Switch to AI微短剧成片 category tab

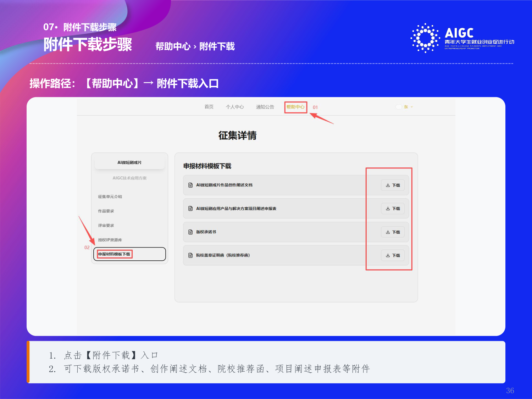coord(129,162)
